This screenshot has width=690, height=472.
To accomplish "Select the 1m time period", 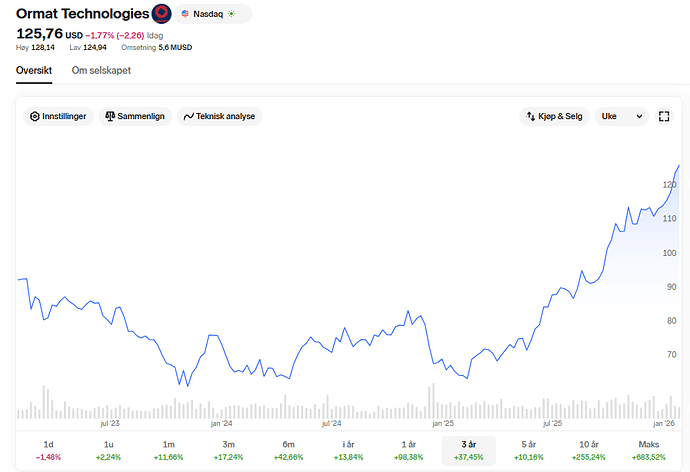I will [x=168, y=450].
